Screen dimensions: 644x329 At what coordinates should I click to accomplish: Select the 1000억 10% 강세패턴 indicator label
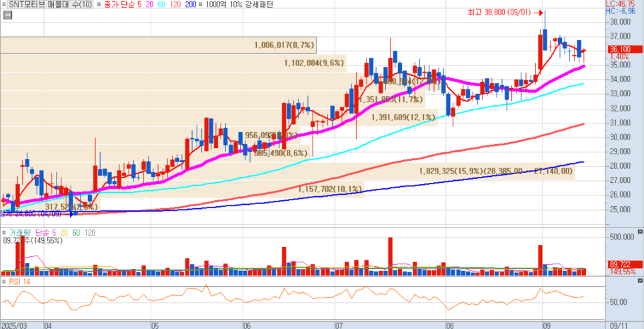(239, 4)
